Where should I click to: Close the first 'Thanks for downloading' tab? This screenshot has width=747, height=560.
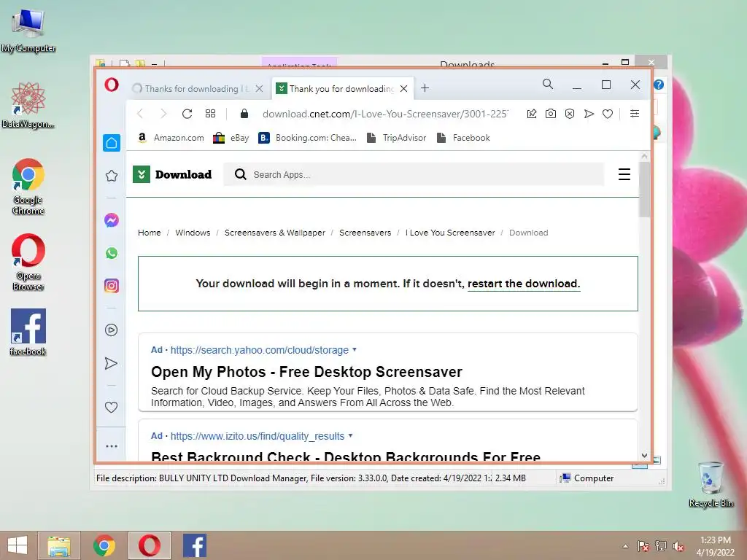(x=259, y=88)
